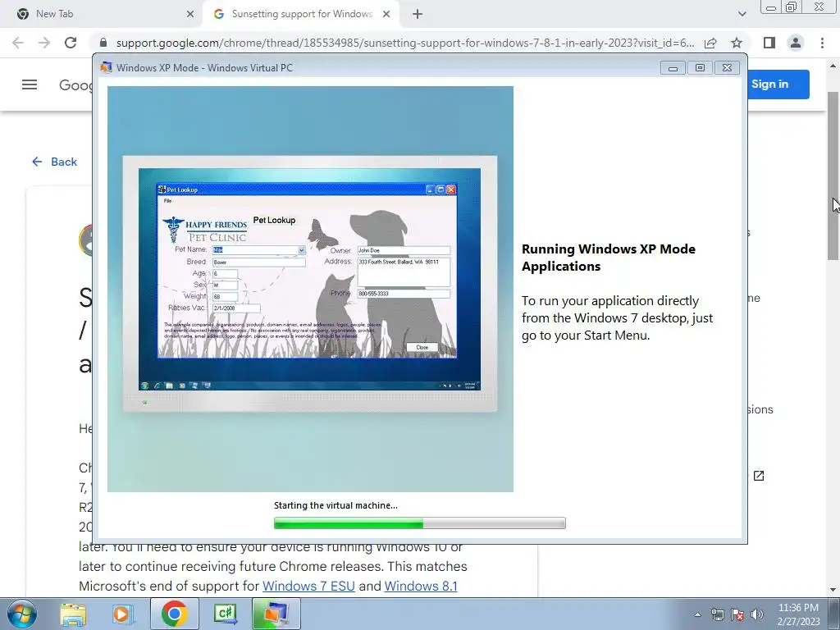Open the Windows 8.1 link
Image resolution: width=840 pixels, height=630 pixels.
[x=421, y=586]
